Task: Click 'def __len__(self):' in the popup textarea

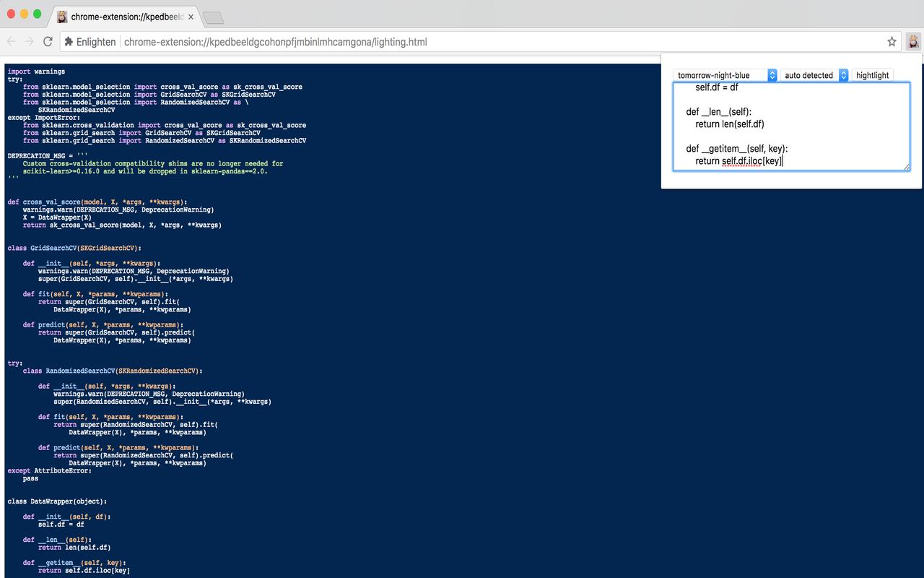Action: coord(718,112)
